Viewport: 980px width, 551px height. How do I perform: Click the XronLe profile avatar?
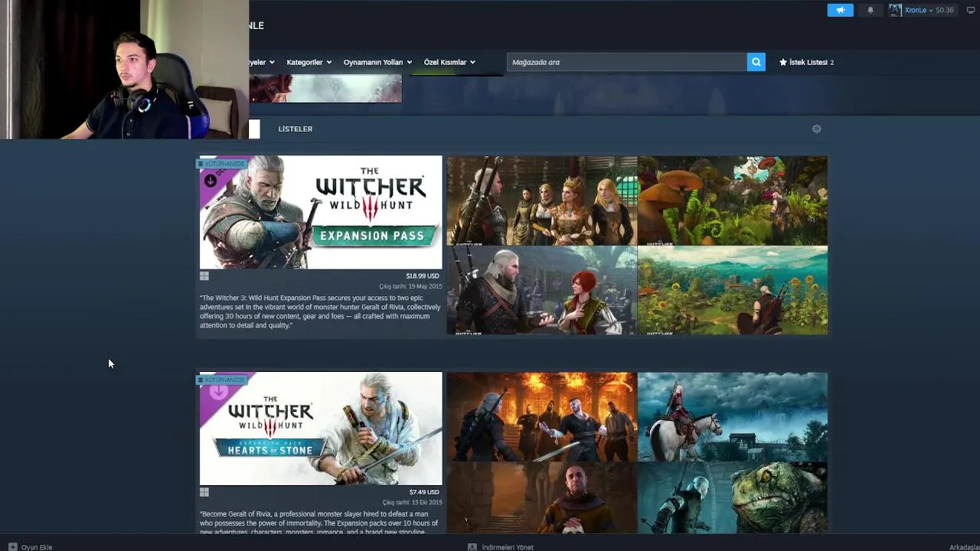tap(895, 10)
